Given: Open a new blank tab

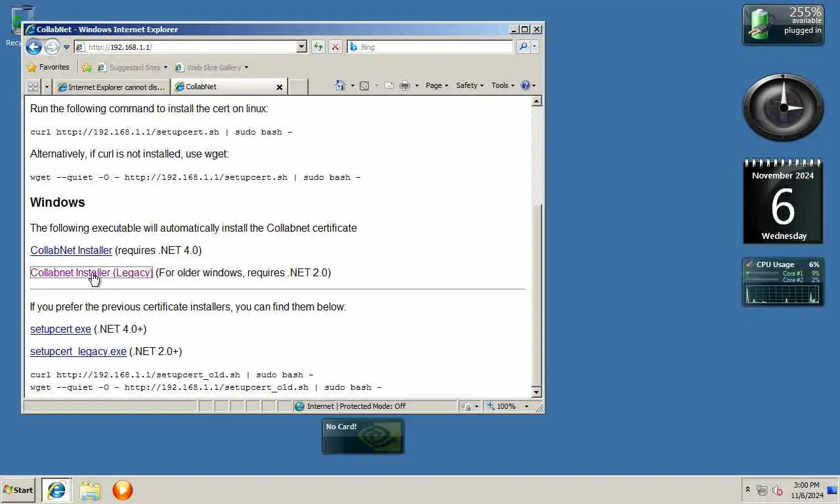Looking at the screenshot, I should point(299,87).
